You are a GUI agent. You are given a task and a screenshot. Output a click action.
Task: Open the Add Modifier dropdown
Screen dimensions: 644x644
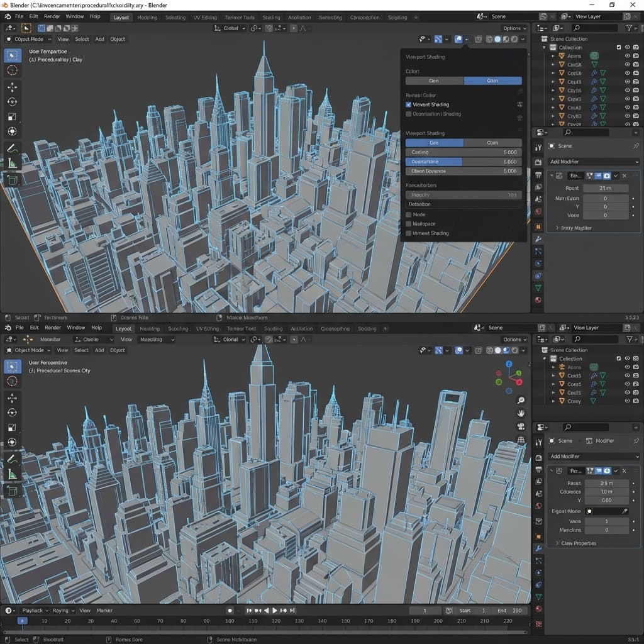click(x=592, y=162)
